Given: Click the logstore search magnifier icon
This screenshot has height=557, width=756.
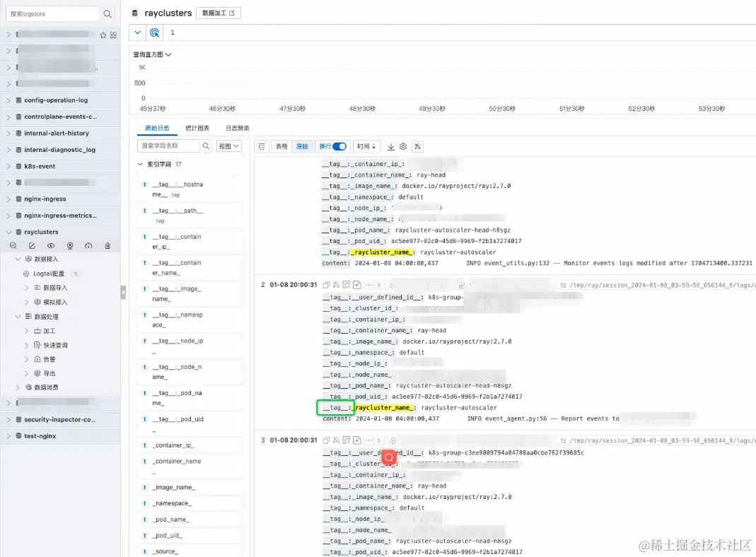Looking at the screenshot, I should (x=107, y=14).
